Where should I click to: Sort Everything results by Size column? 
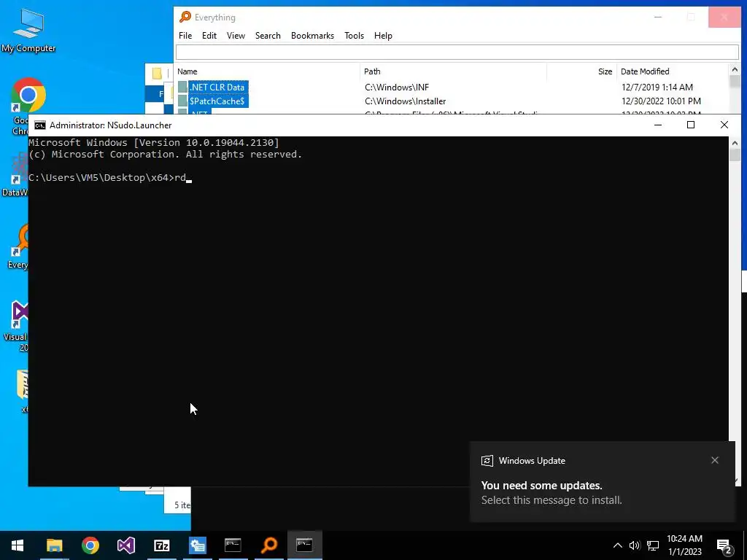tap(581, 71)
